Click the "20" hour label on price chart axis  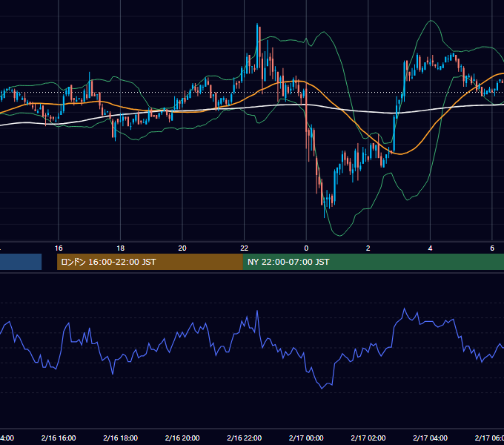pyautogui.click(x=182, y=248)
